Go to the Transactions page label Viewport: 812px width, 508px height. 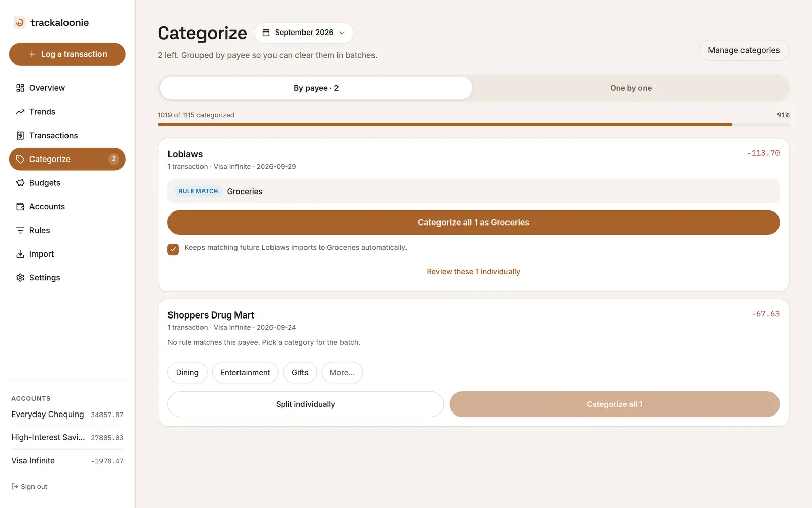click(54, 136)
